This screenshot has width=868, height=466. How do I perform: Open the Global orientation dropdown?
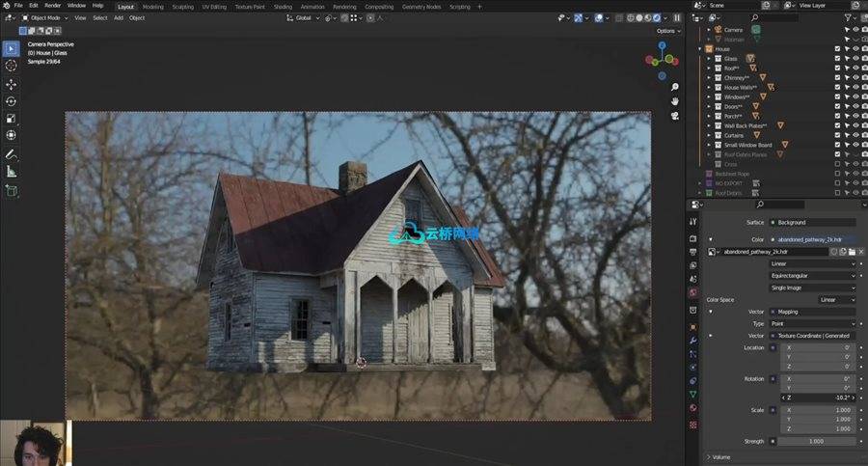(304, 17)
